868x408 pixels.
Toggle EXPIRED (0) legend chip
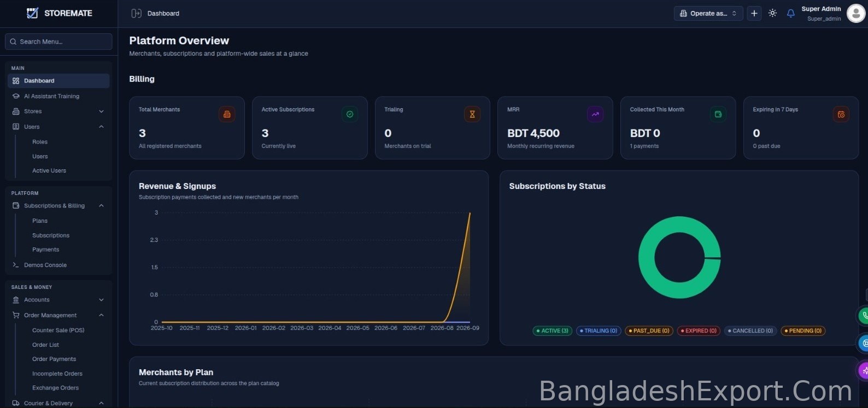click(699, 330)
